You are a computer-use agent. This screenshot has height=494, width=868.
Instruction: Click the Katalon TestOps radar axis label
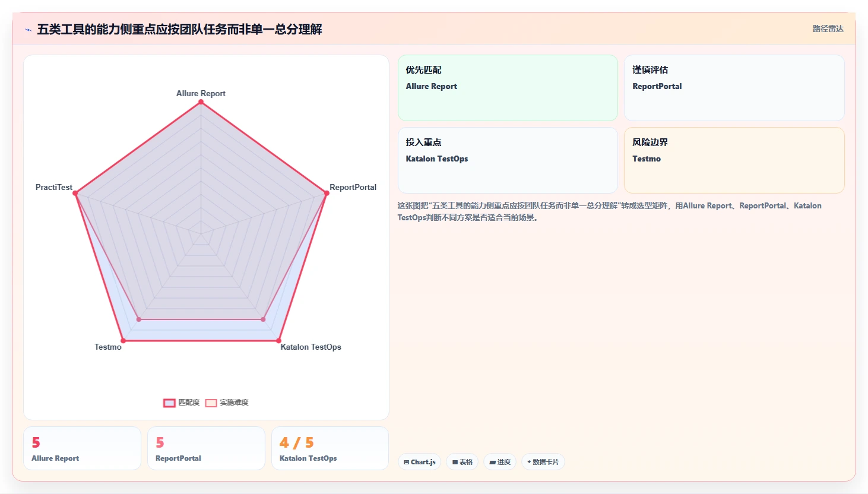pyautogui.click(x=311, y=347)
